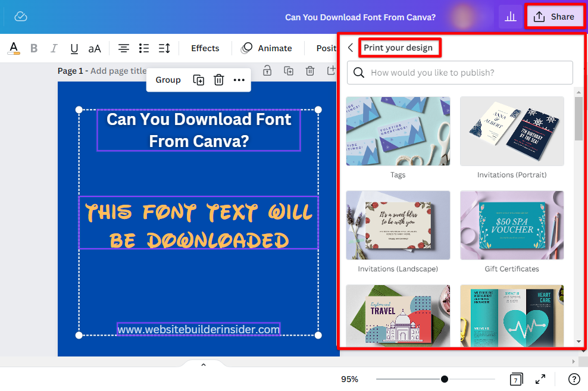Screen dimensions: 588x391
Task: Open the text color picker
Action: [14, 48]
